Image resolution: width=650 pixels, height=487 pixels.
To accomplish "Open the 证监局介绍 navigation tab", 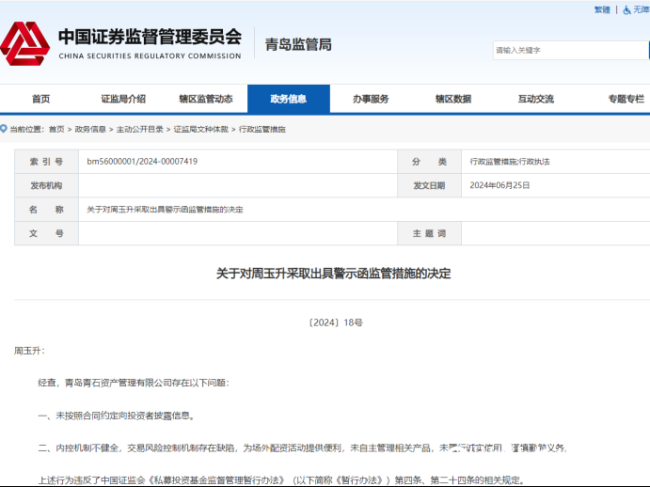I will (x=123, y=99).
